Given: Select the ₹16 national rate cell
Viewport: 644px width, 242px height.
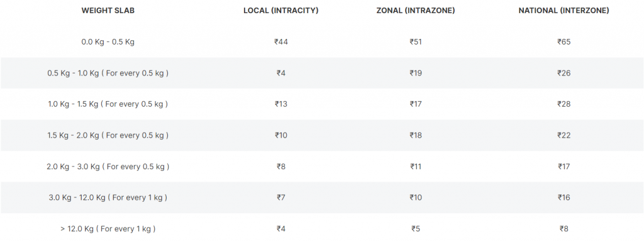Looking at the screenshot, I should (564, 198).
